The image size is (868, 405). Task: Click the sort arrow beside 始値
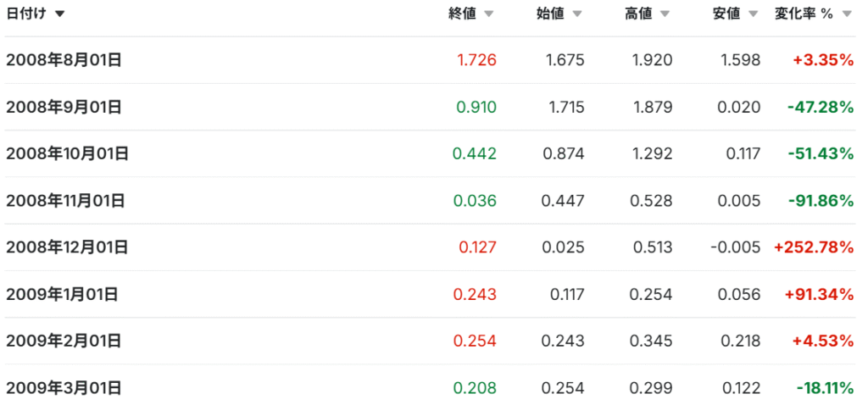(576, 14)
